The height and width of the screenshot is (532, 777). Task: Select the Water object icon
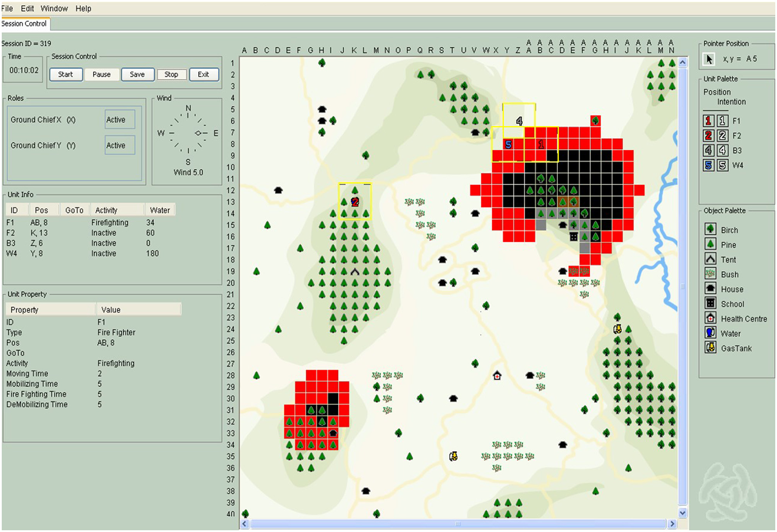[x=710, y=333]
